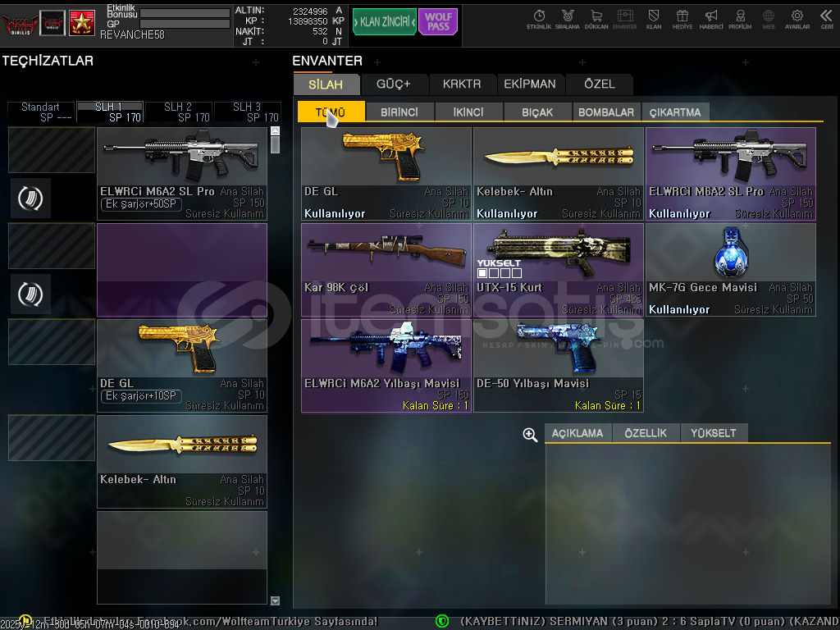Click the equipment list scroll up arrow
The height and width of the screenshot is (630, 840).
coord(275,130)
